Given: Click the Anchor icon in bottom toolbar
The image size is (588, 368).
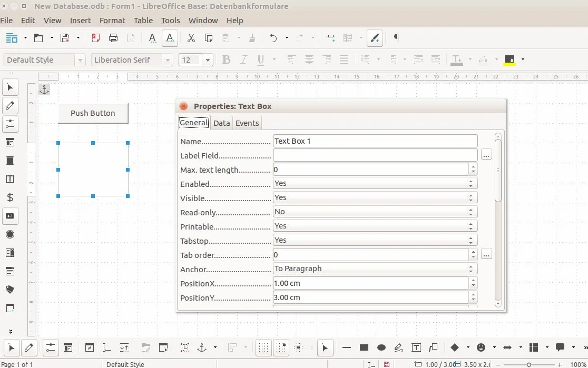Looking at the screenshot, I should click(x=202, y=348).
